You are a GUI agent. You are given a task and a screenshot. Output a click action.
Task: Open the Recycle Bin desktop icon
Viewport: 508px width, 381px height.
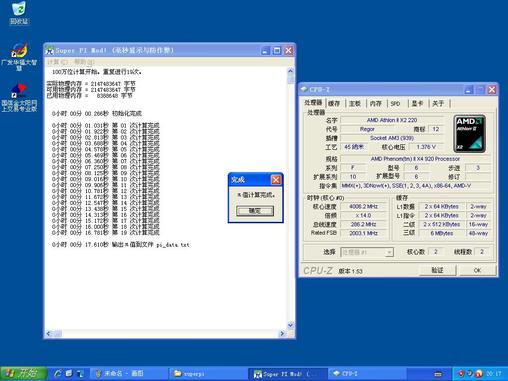point(19,13)
